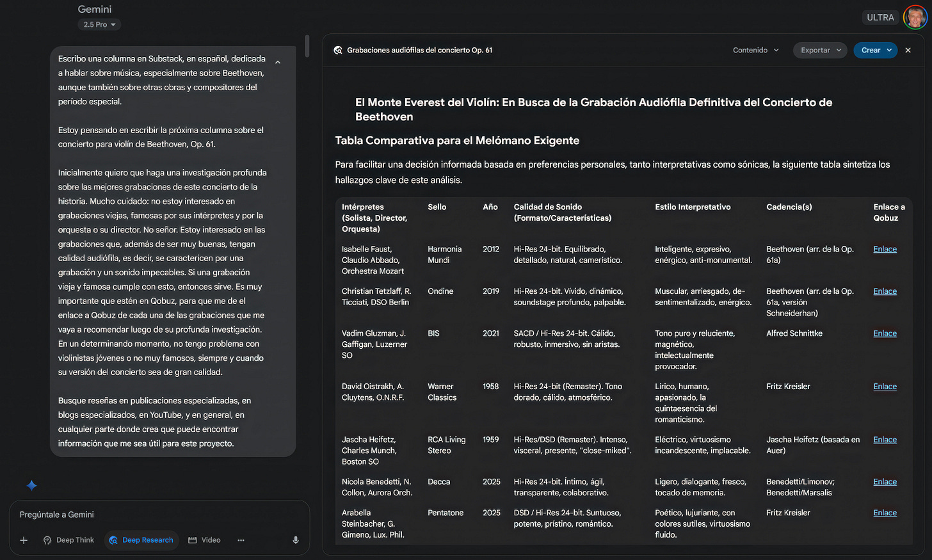Click the 'Pentatone' label cell
This screenshot has width=932, height=560.
(446, 513)
